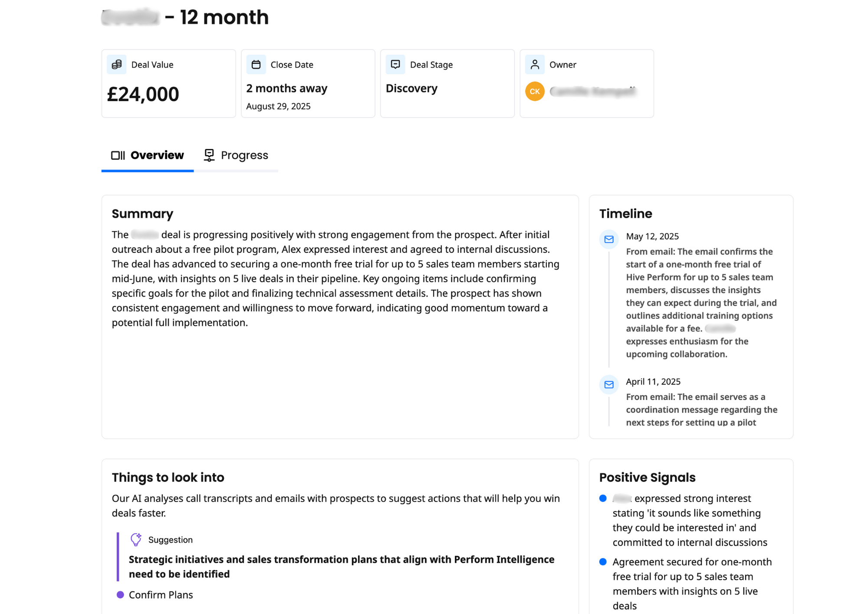Screen dimensions: 868x614
Task: Click the Suggestion lightbulb icon
Action: (x=136, y=539)
